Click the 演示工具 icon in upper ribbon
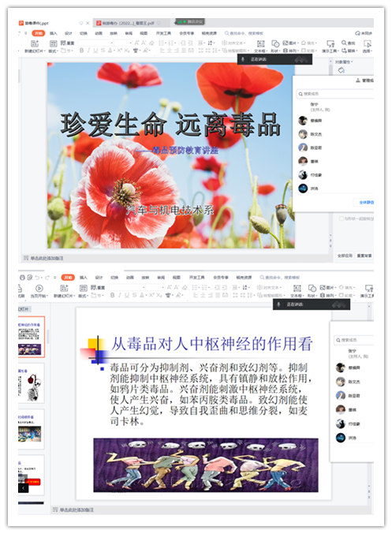The image size is (392, 534). click(330, 43)
